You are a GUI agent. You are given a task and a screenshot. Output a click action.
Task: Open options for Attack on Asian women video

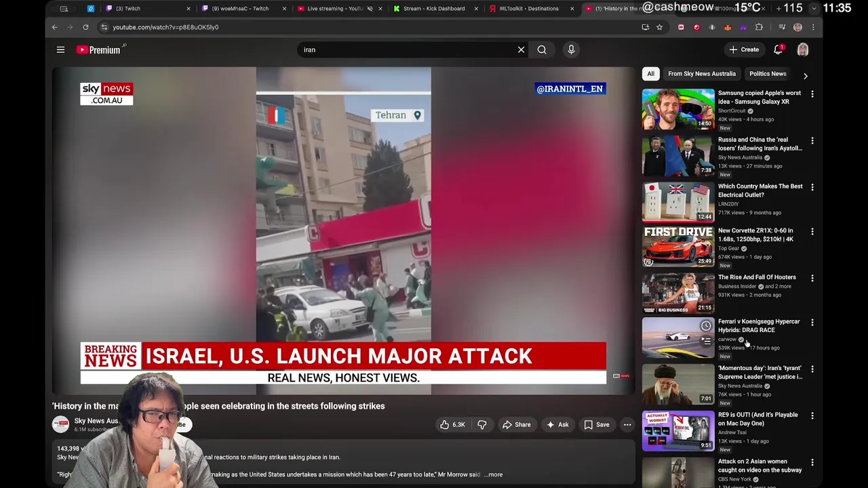(x=812, y=463)
